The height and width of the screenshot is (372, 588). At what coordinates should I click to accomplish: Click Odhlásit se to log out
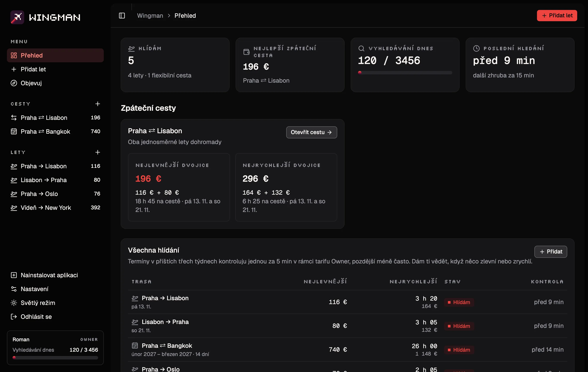(55, 317)
